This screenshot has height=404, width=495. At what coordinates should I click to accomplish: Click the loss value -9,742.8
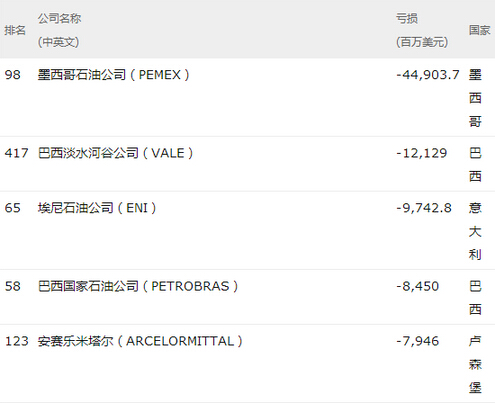(424, 208)
